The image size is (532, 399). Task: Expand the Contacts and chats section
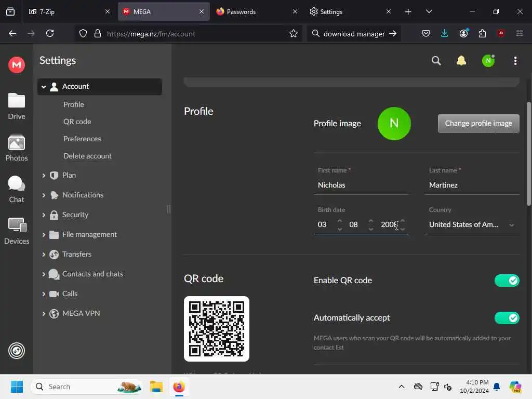(44, 274)
